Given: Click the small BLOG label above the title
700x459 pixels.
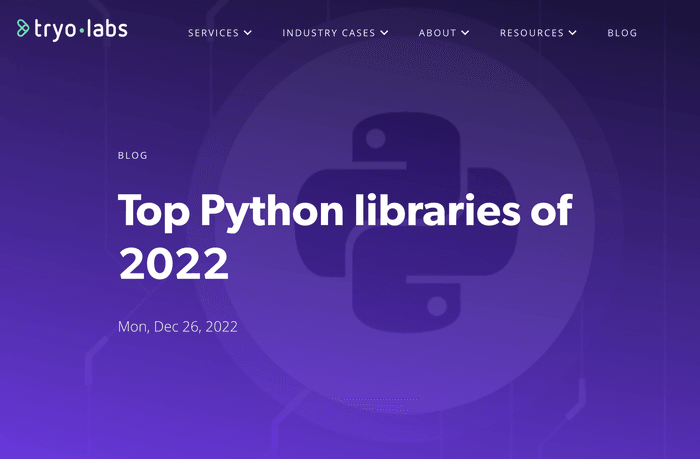Looking at the screenshot, I should pyautogui.click(x=133, y=156).
